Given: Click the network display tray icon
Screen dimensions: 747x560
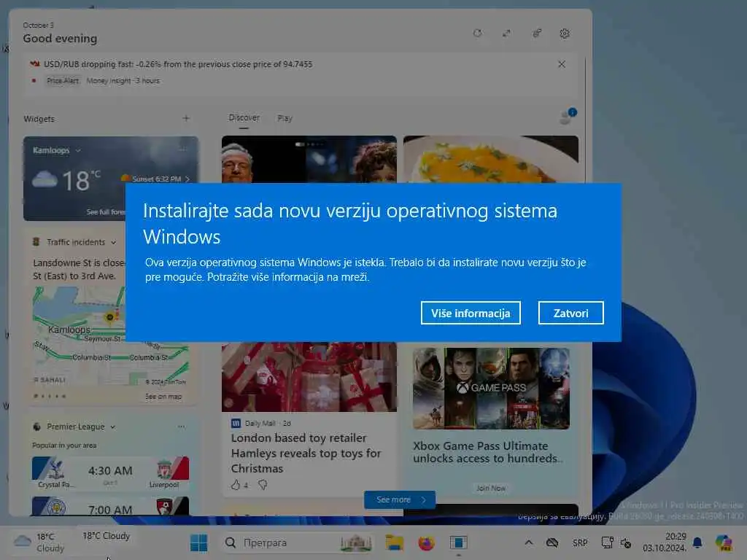Looking at the screenshot, I should pyautogui.click(x=607, y=542).
